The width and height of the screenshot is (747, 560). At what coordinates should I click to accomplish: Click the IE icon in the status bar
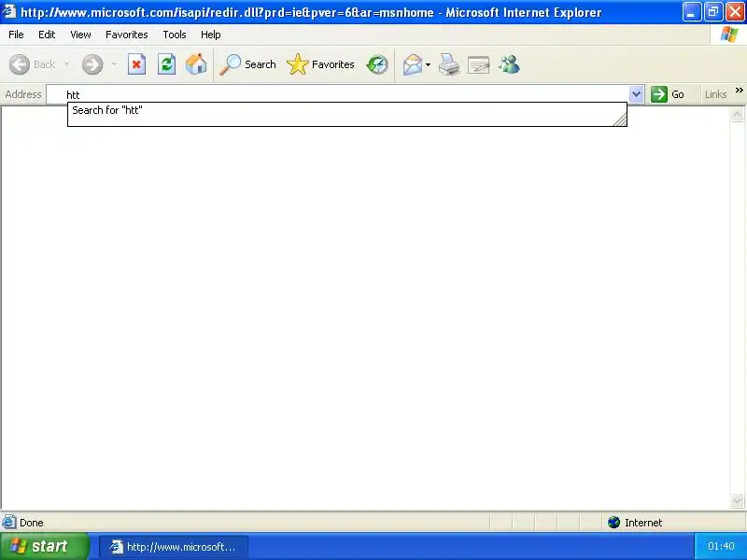coord(8,523)
